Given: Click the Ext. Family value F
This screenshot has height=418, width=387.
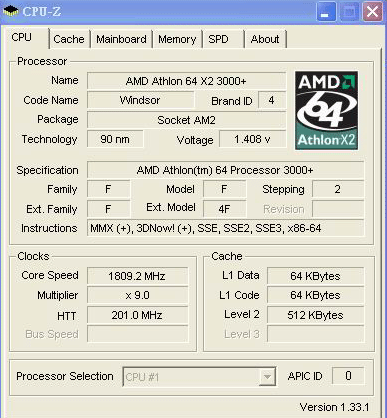Looking at the screenshot, I should (x=108, y=209).
